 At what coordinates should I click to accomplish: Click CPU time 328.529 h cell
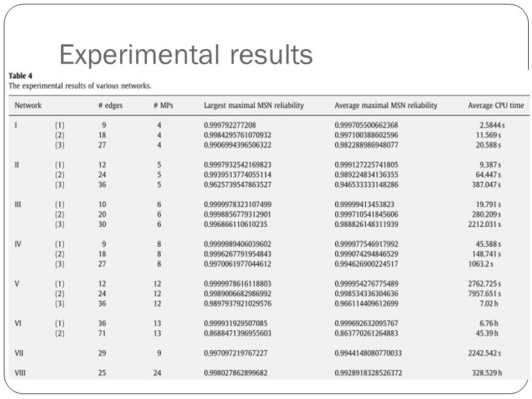tap(487, 373)
